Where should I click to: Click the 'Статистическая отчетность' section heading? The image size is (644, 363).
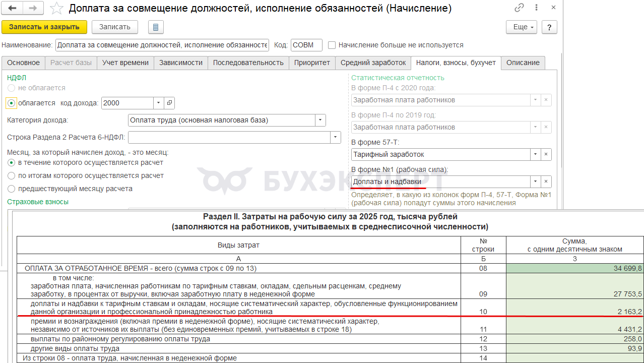(398, 78)
